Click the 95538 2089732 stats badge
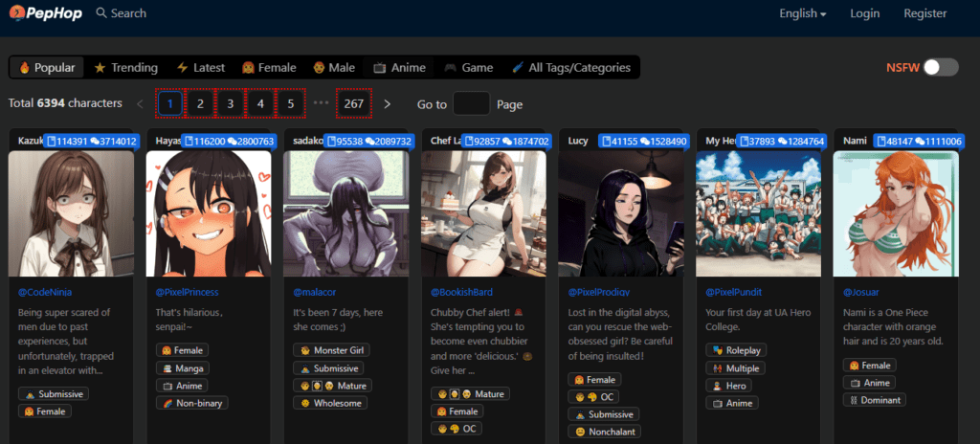Image resolution: width=980 pixels, height=444 pixels. (x=369, y=142)
